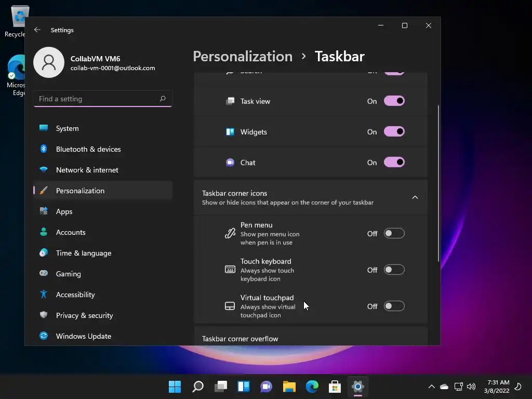The image size is (532, 399).
Task: Click the account email address text
Action: pyautogui.click(x=113, y=68)
